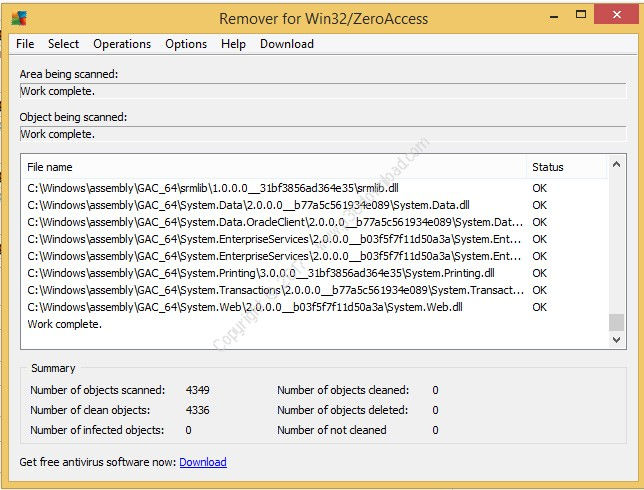Screen dimensions: 644x490
Task: Follow the Download link for free antivirus
Action: click(203, 462)
